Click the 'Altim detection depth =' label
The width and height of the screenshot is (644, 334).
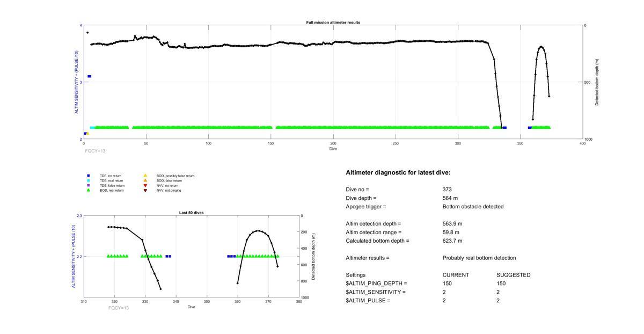coord(373,224)
